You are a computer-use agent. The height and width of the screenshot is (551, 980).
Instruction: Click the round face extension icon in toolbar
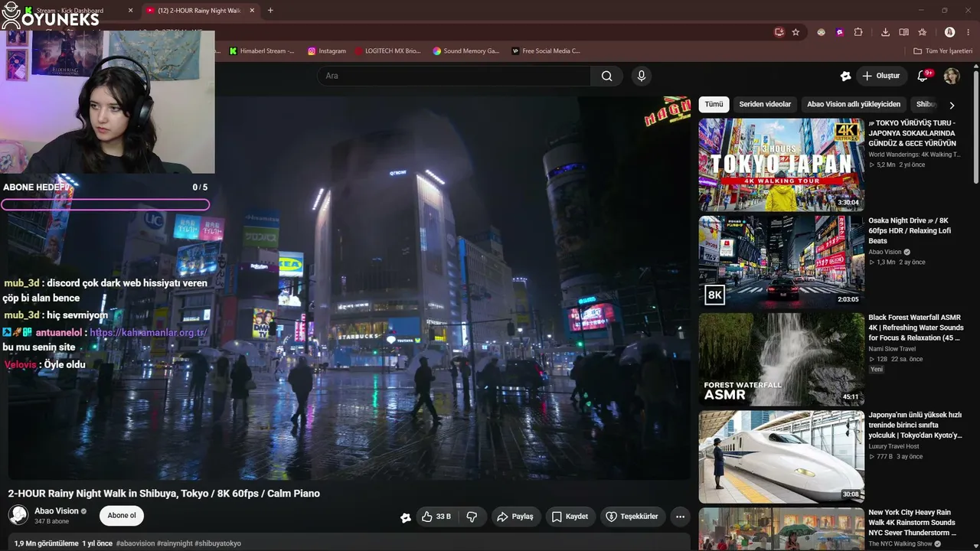(x=821, y=32)
